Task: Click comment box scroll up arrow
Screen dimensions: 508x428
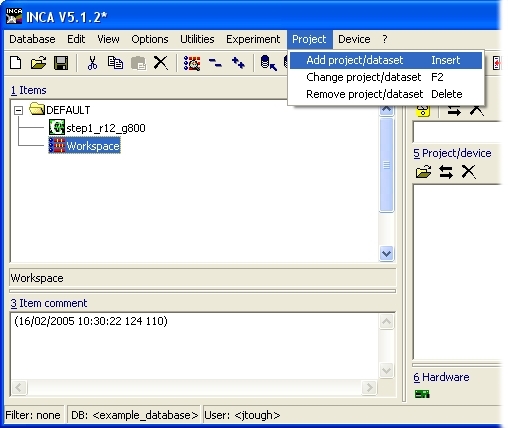Action: (x=387, y=321)
